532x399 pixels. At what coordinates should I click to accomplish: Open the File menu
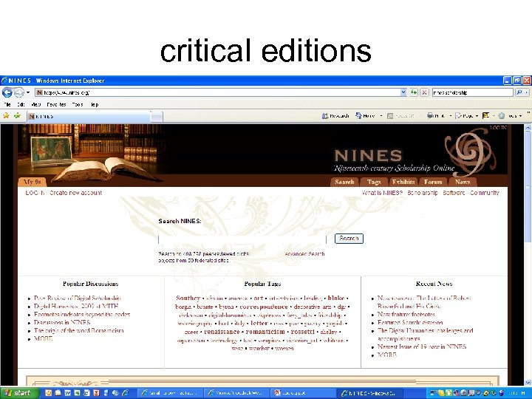click(7, 104)
